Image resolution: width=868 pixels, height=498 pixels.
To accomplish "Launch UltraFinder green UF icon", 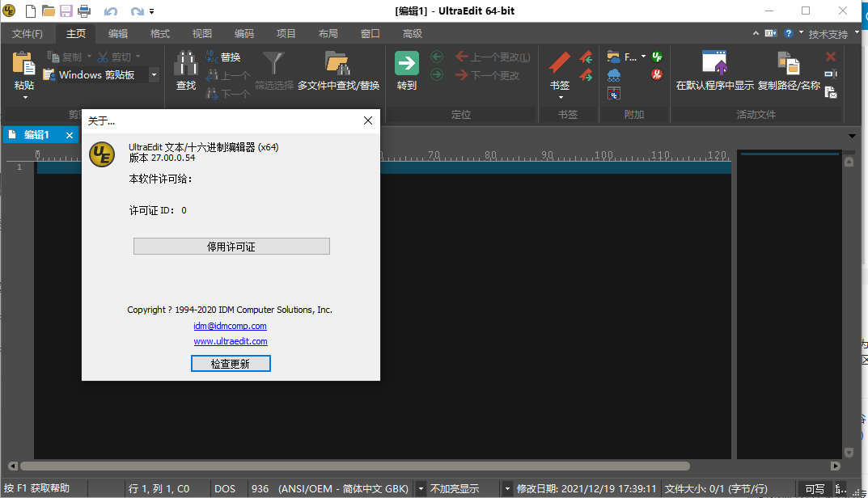I will (657, 57).
